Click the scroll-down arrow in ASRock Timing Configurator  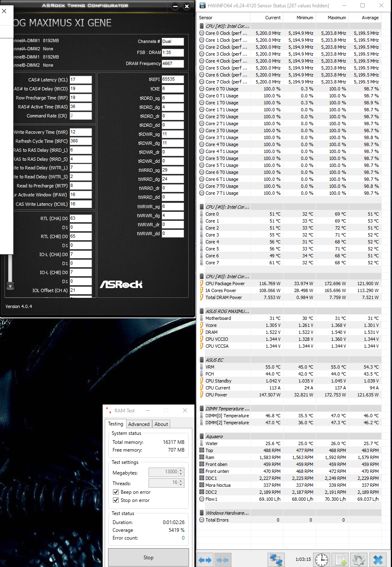pyautogui.click(x=11, y=286)
